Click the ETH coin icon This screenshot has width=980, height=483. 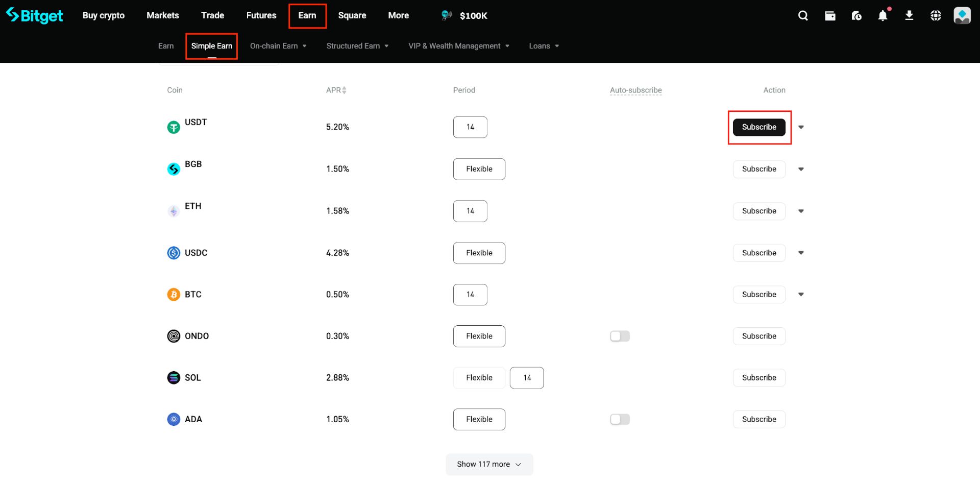click(x=174, y=211)
